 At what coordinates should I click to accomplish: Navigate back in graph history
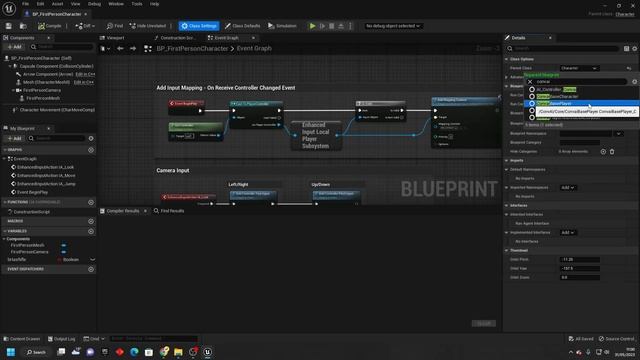tap(120, 49)
